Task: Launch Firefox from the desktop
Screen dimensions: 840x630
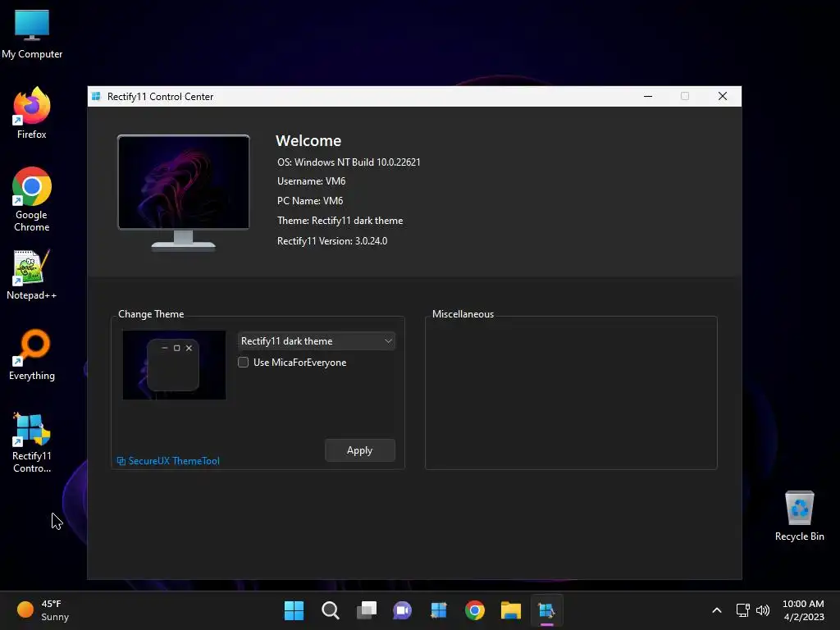Action: click(x=32, y=113)
